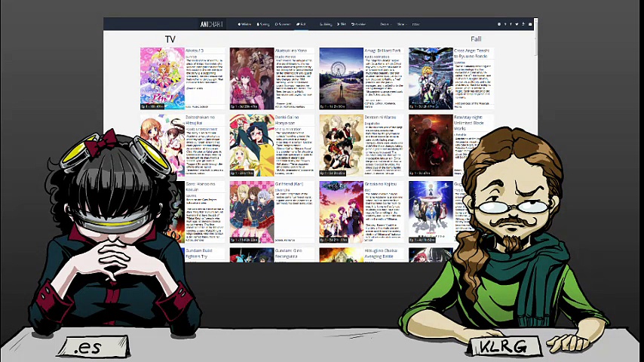This screenshot has height=362, width=644.
Task: Open the TBA section
Action: 342,24
